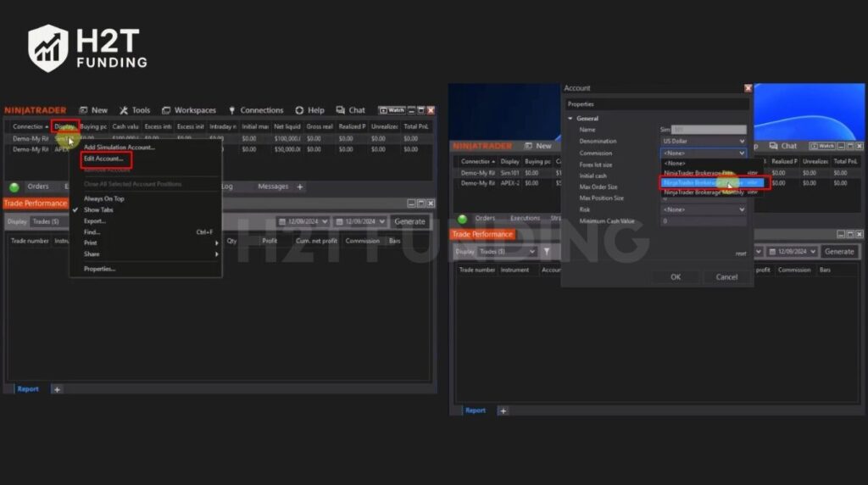Screen dimensions: 868x485
Task: Open Connections menu in left NinjaTrader window
Action: [255, 110]
